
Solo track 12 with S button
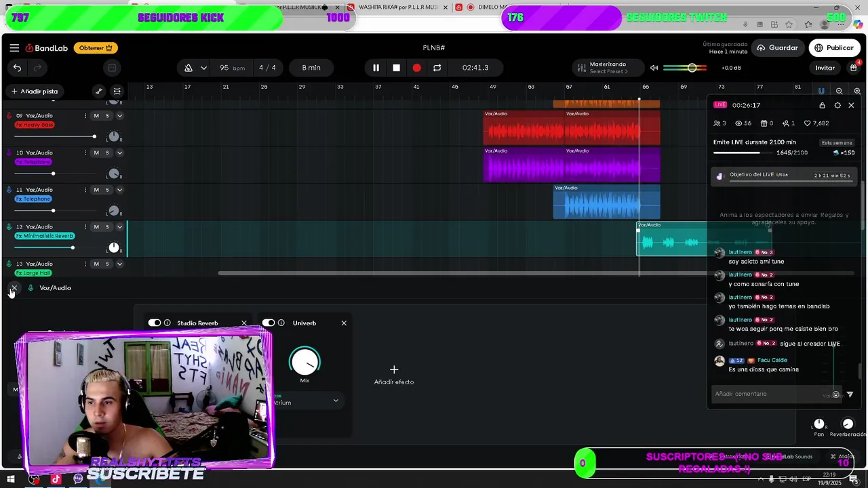pos(107,227)
